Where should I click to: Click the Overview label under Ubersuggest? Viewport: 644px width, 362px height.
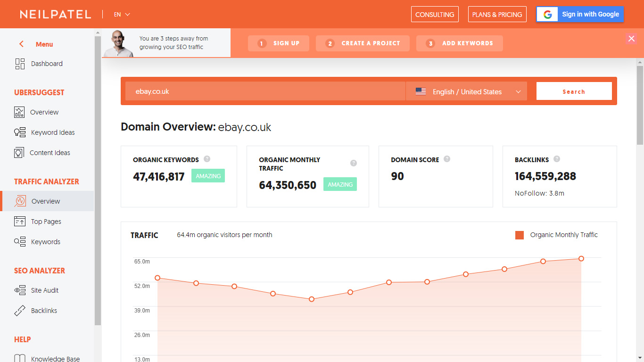point(44,112)
